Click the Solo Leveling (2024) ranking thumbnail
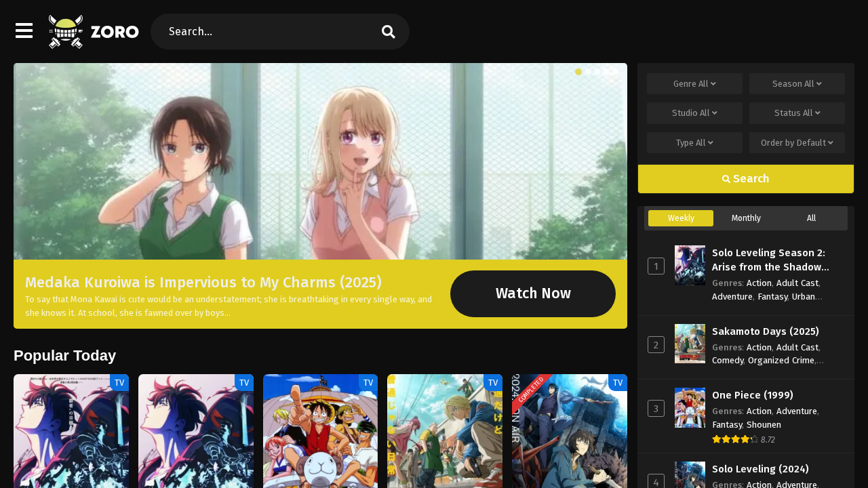The width and height of the screenshot is (868, 488). 690,475
